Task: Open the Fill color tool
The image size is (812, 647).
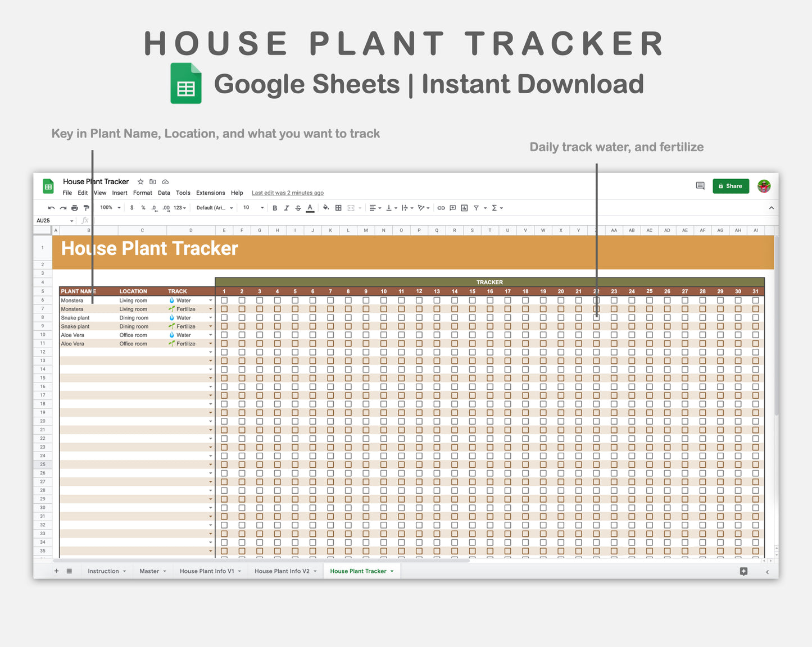Action: [326, 208]
